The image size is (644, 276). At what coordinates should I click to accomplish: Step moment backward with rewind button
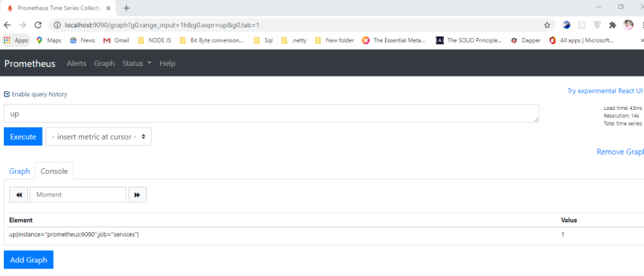(19, 195)
